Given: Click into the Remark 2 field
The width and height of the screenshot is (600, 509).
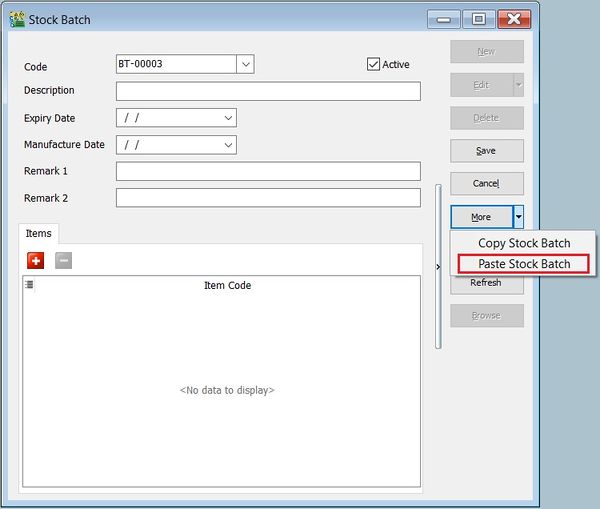Looking at the screenshot, I should click(x=268, y=198).
